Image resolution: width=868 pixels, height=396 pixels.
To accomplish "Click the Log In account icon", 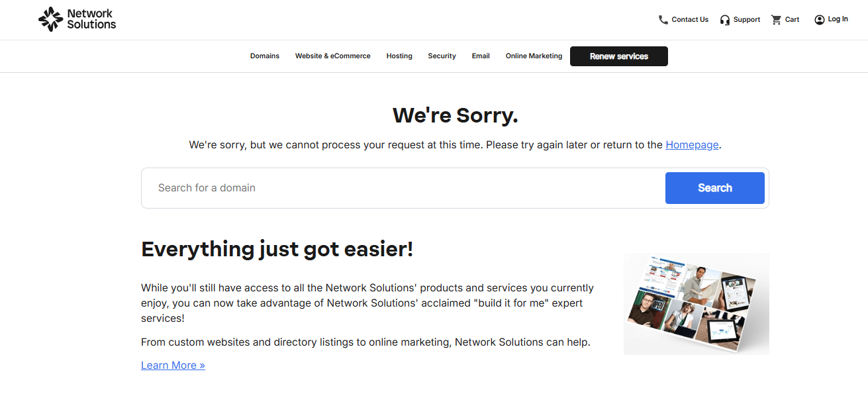I will pyautogui.click(x=819, y=19).
